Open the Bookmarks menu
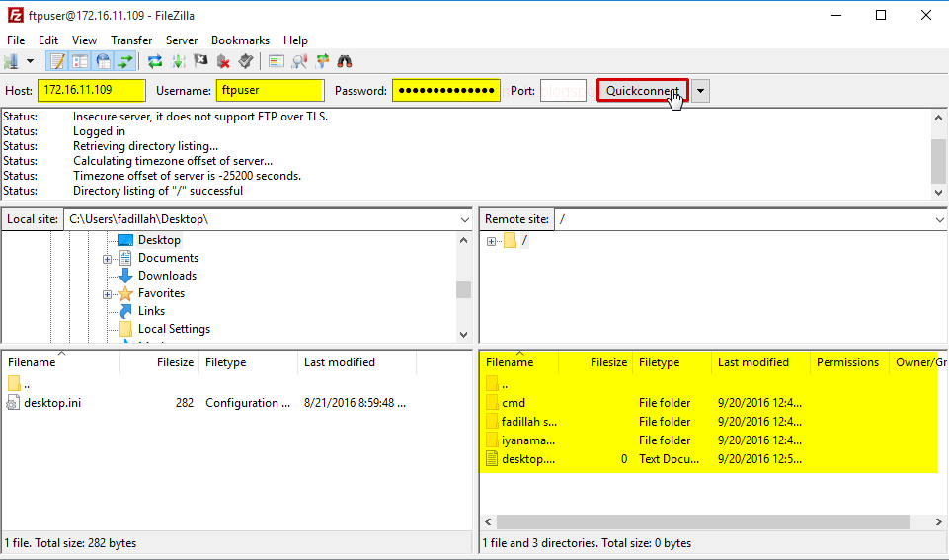 (240, 40)
